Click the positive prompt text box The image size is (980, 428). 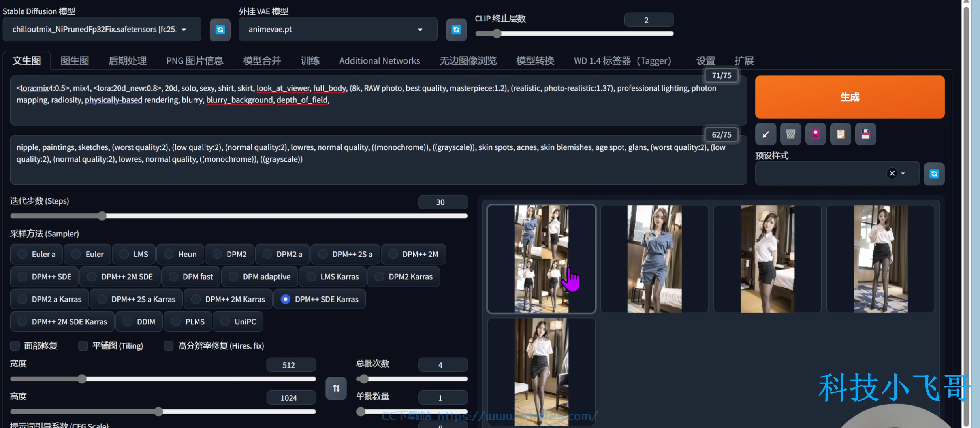click(378, 100)
